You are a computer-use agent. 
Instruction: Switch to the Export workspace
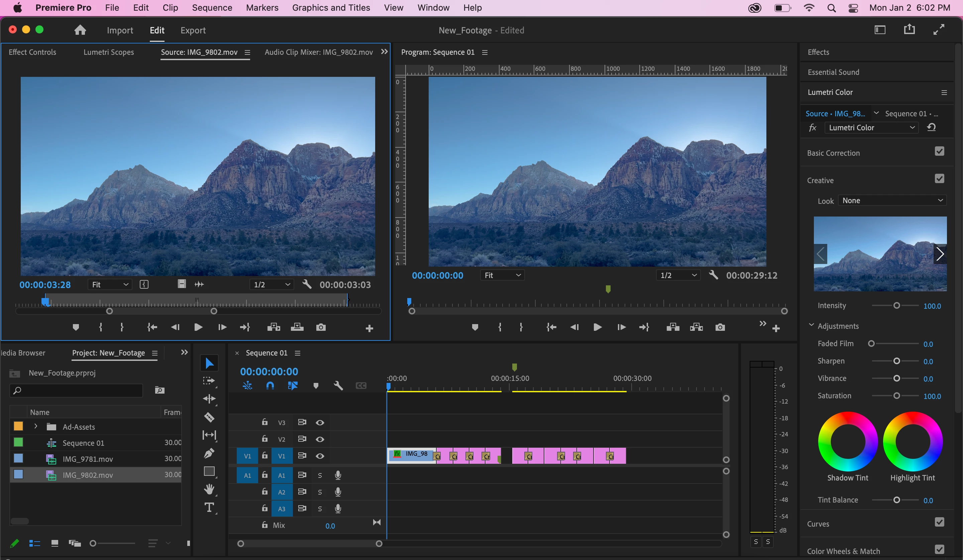(193, 30)
